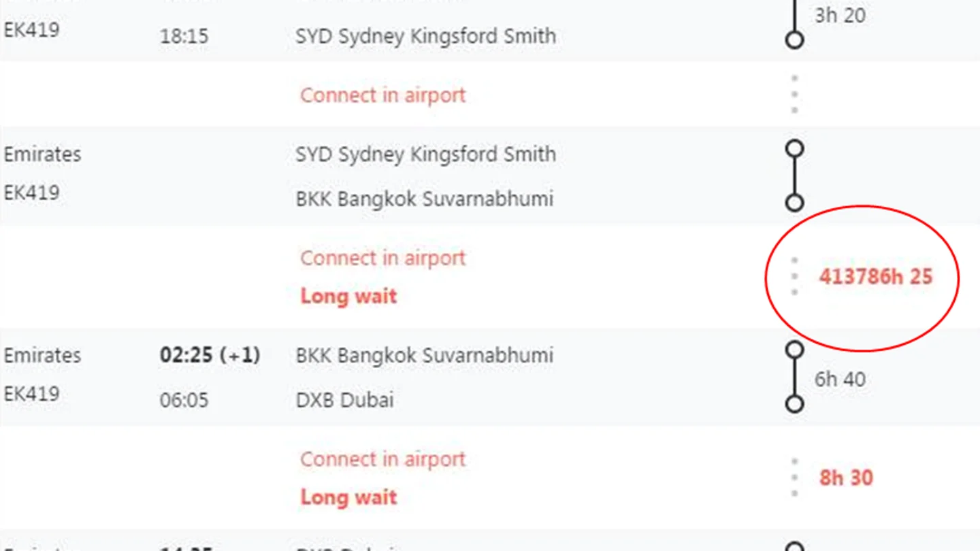
Task: Click dotted connector after first Sydney arrival
Action: (x=794, y=94)
